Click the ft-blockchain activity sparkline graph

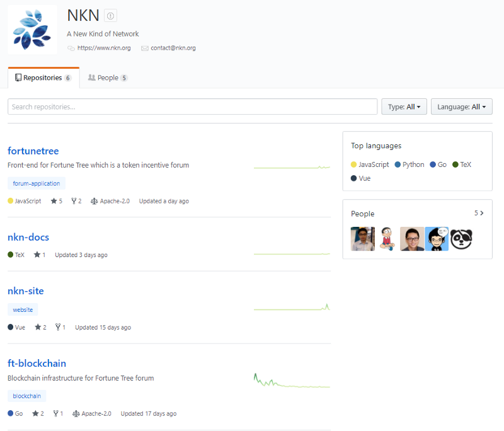coord(292,380)
